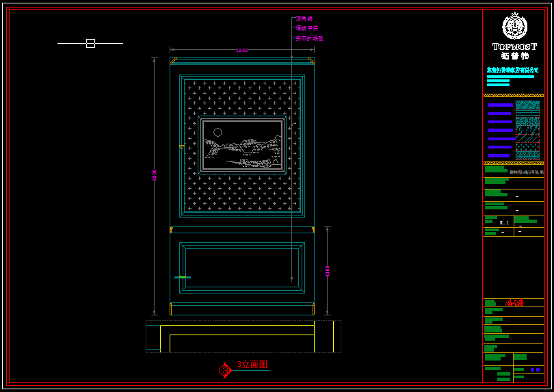Viewport: 554px width, 392px height.
Task: Select the third magenta leader annotation text
Action: 308,38
